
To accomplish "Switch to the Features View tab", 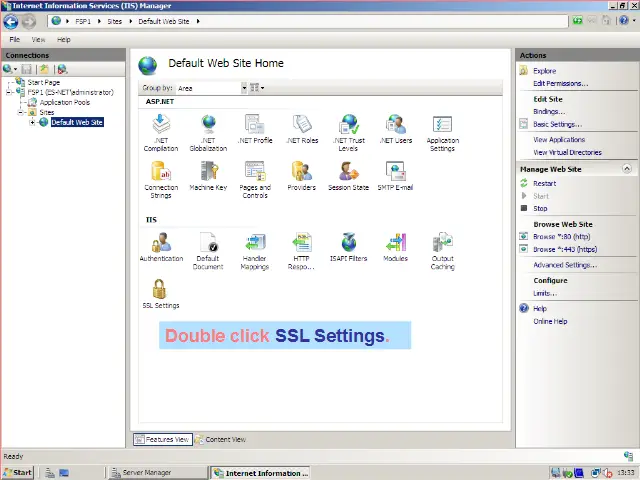I will point(162,440).
